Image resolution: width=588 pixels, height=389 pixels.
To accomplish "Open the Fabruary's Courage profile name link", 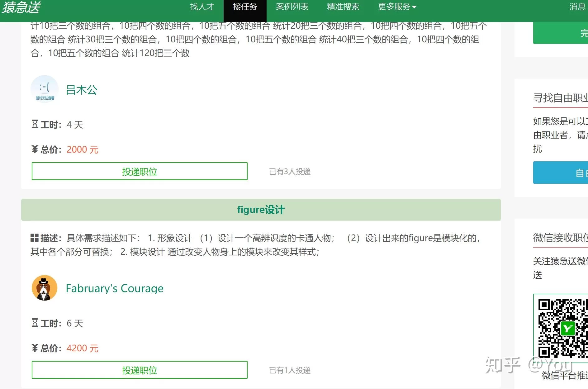I will [x=114, y=288].
